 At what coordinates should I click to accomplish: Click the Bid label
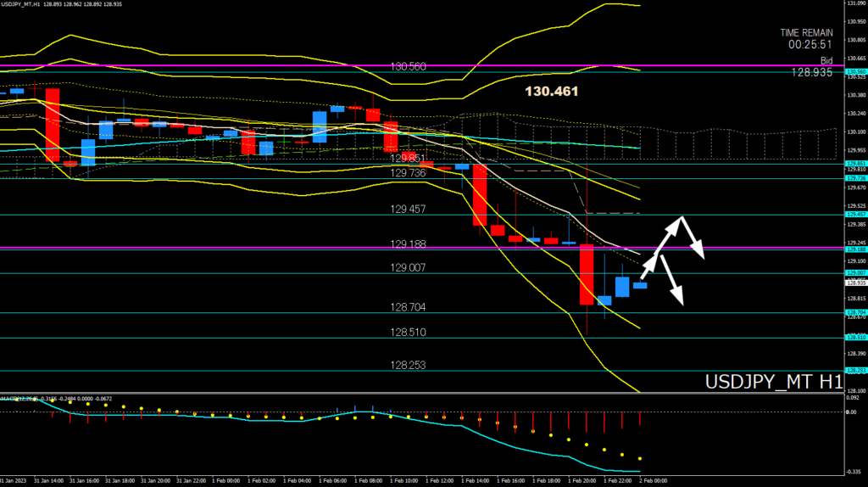point(826,61)
